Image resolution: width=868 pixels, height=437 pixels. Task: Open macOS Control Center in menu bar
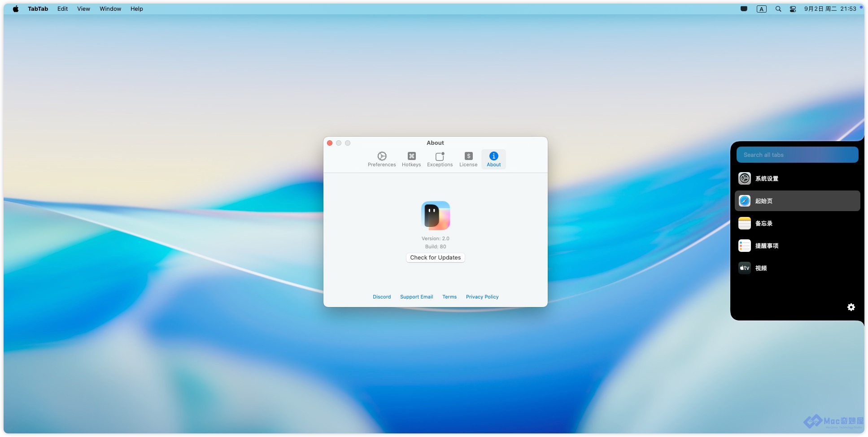(x=793, y=9)
